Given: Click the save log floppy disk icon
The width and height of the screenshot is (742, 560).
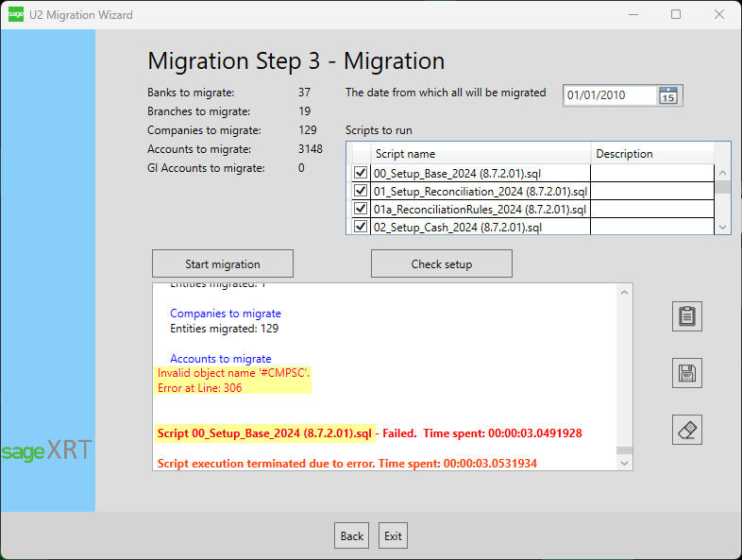Looking at the screenshot, I should [x=686, y=373].
